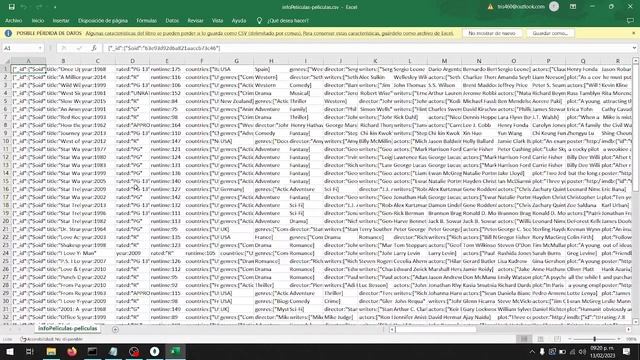Open the Windows notification center icon
This screenshot has height=360, width=640.
[x=627, y=351]
